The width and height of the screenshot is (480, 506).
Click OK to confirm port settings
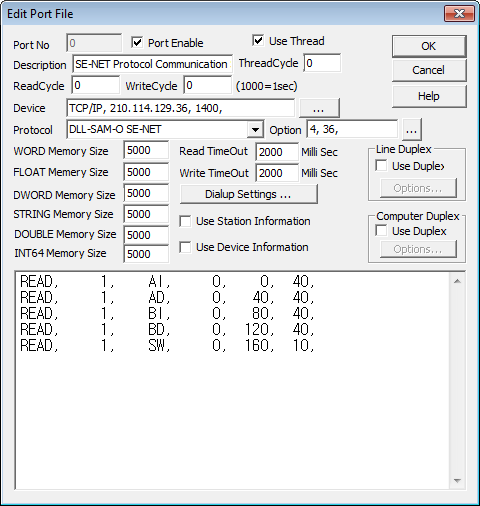point(429,46)
